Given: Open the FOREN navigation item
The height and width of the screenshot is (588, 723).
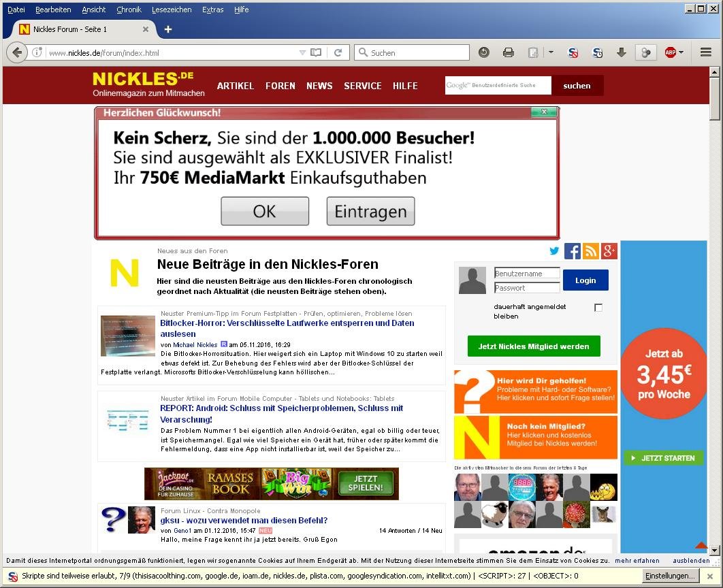Looking at the screenshot, I should [x=280, y=86].
